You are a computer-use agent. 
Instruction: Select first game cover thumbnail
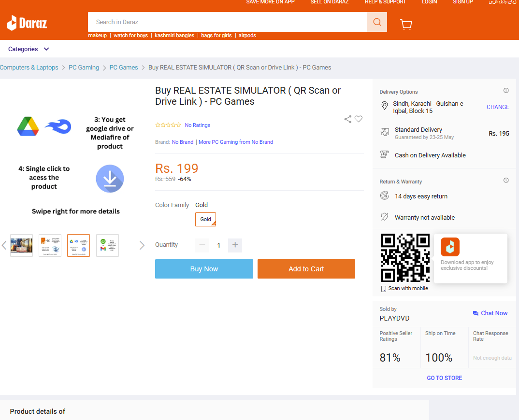pyautogui.click(x=22, y=245)
